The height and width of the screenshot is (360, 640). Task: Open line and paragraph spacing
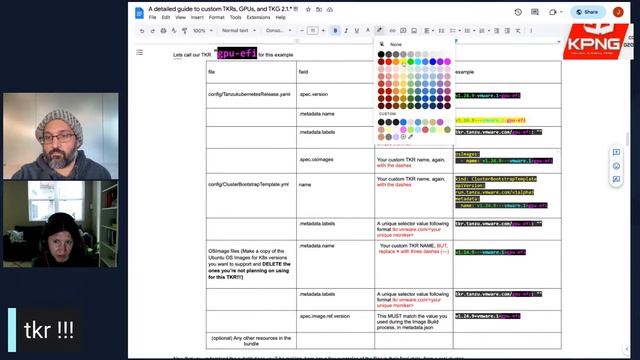coord(441,31)
